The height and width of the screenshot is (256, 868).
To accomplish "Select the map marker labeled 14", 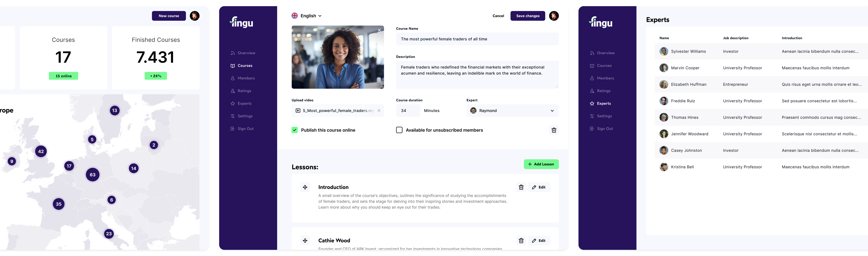I will (134, 168).
